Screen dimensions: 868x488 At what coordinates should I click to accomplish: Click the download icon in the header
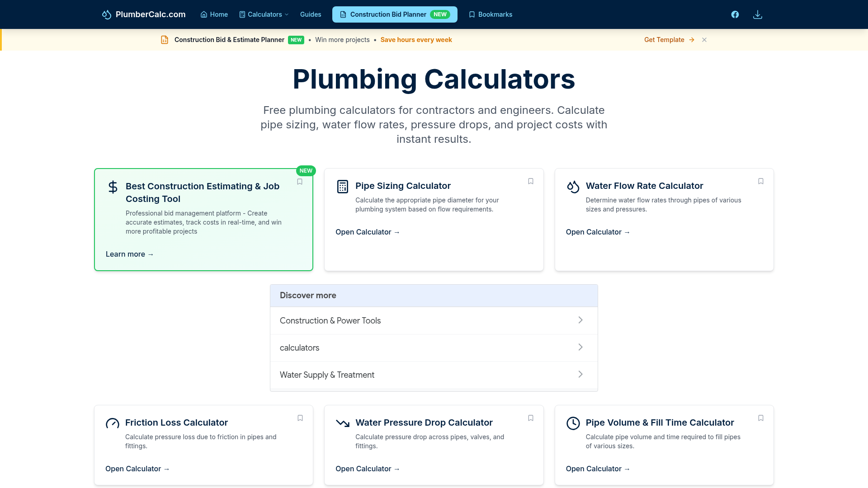[758, 14]
